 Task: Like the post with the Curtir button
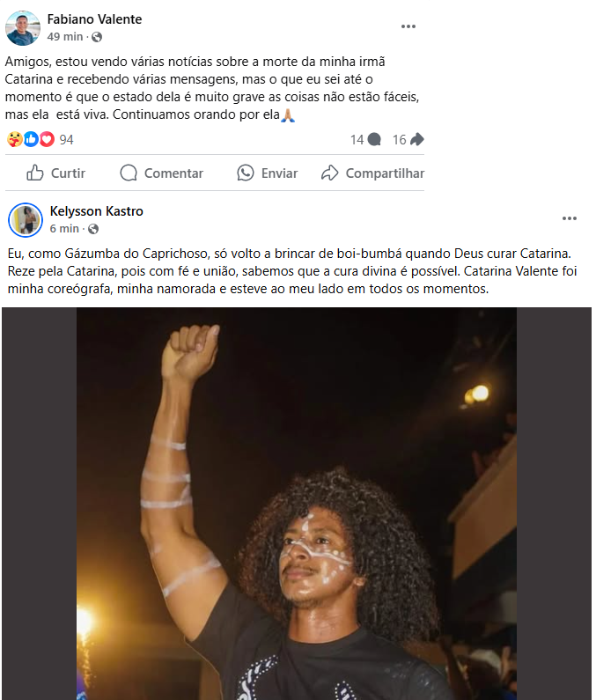tap(55, 173)
